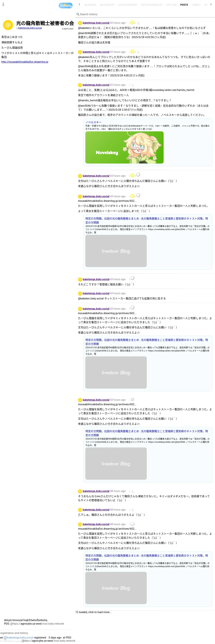Viewport: 215px width, 644px height.
Task: Click livedoor Blog image under 'よって貴女を…追加しまつた' post
Action: click(116, 251)
